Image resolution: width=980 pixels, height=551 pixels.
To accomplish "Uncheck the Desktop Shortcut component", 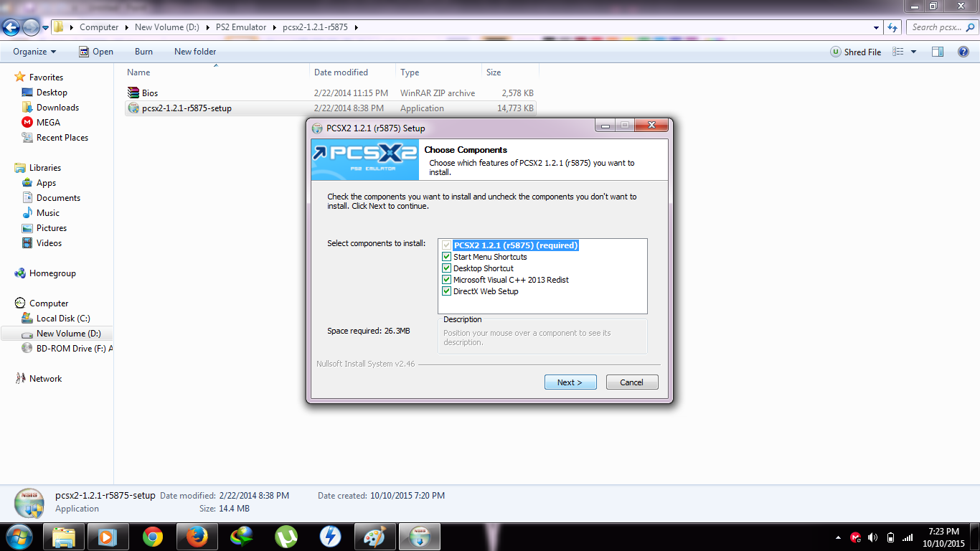I will (x=447, y=268).
